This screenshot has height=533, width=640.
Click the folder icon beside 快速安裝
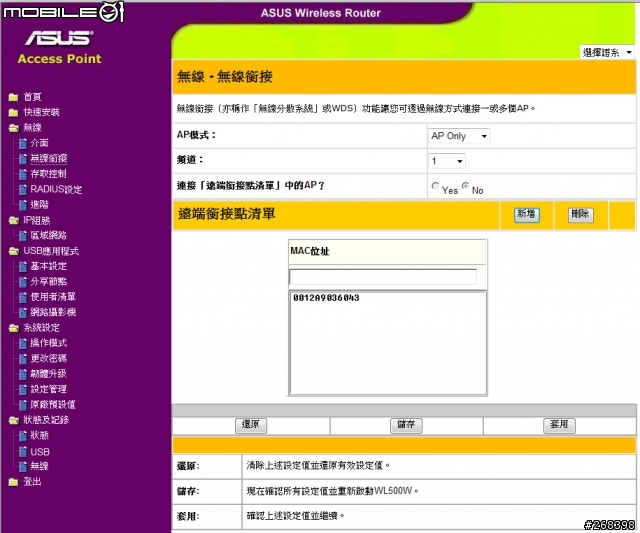(x=13, y=112)
